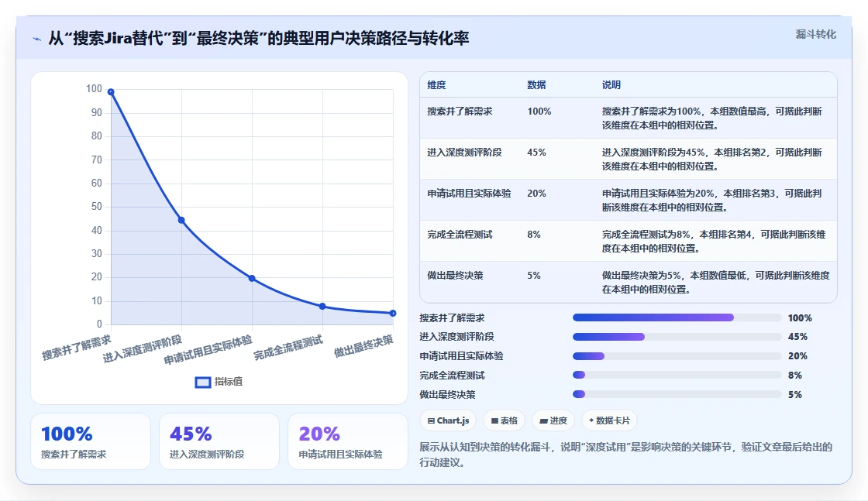Click the table description mentioning 本组数值最低
Viewport: 868px width, 501px height.
pyautogui.click(x=716, y=282)
